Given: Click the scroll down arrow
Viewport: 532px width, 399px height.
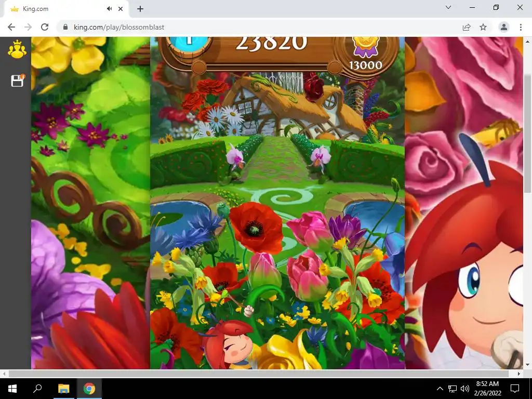Looking at the screenshot, I should [x=527, y=365].
